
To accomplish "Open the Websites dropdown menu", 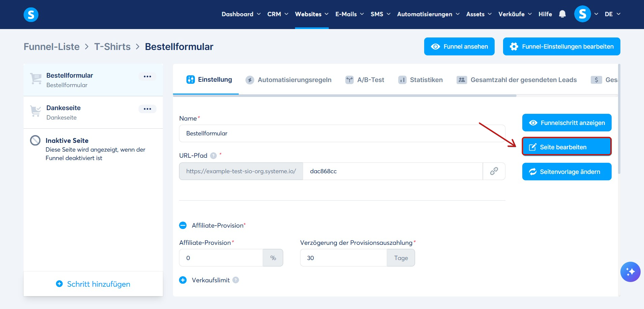I will tap(312, 14).
